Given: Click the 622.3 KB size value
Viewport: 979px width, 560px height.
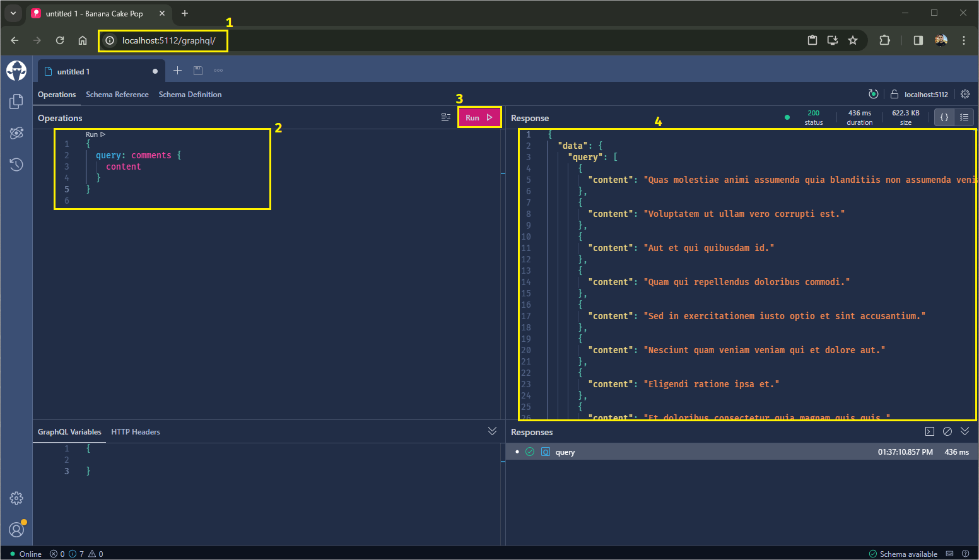Looking at the screenshot, I should [x=906, y=113].
